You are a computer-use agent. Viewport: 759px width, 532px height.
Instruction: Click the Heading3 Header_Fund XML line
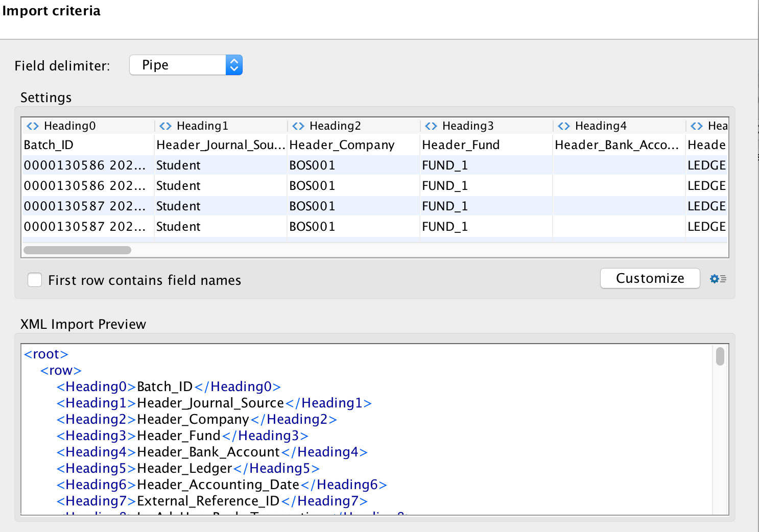182,436
